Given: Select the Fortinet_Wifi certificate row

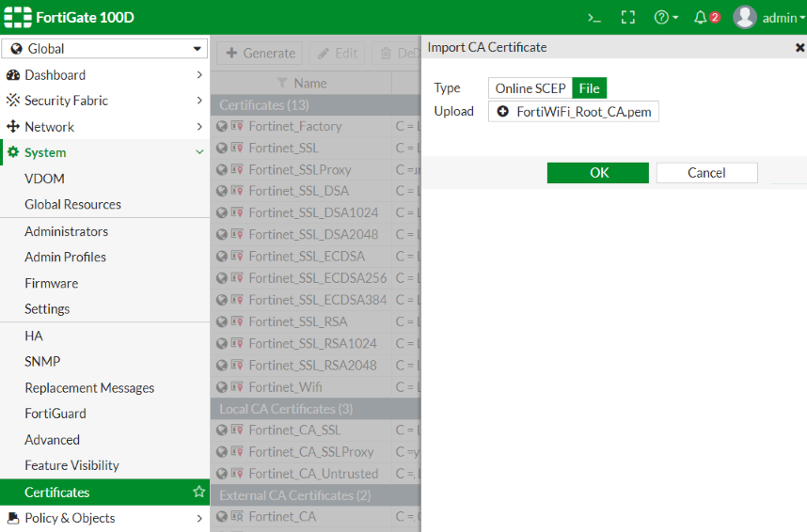Looking at the screenshot, I should pyautogui.click(x=315, y=387).
